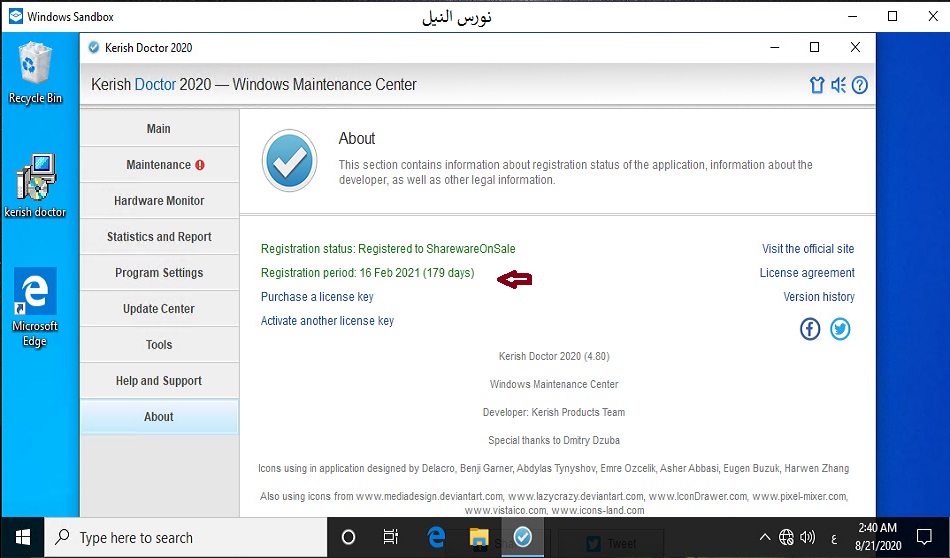Switch to the Main section
This screenshot has width=950, height=558.
(x=159, y=129)
